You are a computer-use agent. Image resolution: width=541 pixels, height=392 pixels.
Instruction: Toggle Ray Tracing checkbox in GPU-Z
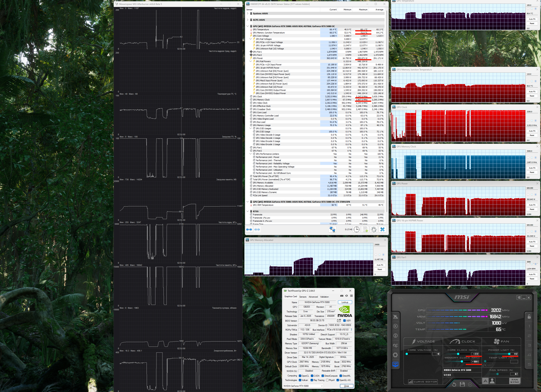tap(312, 380)
